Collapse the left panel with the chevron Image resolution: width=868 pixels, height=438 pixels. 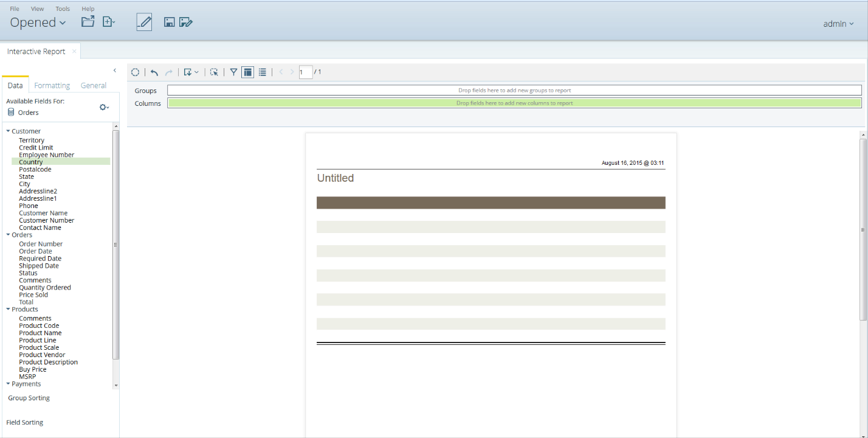(115, 71)
